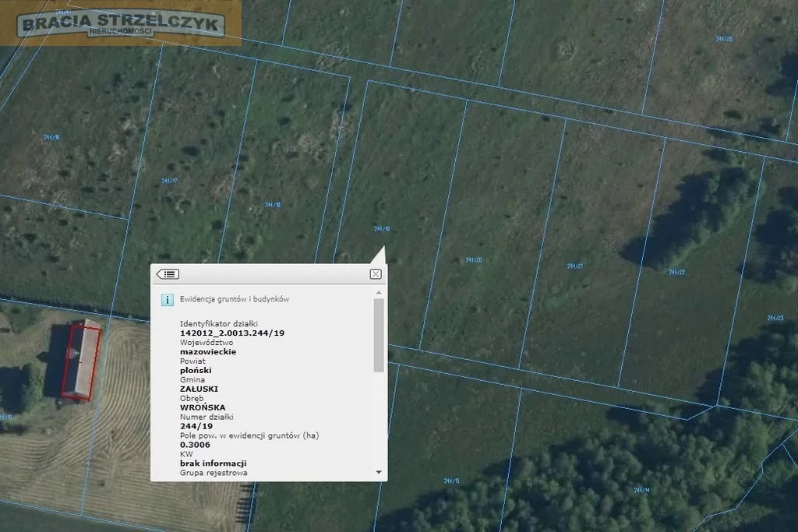Viewport: 798px width, 532px height.
Task: Close the parcel info popup
Action: click(x=376, y=274)
